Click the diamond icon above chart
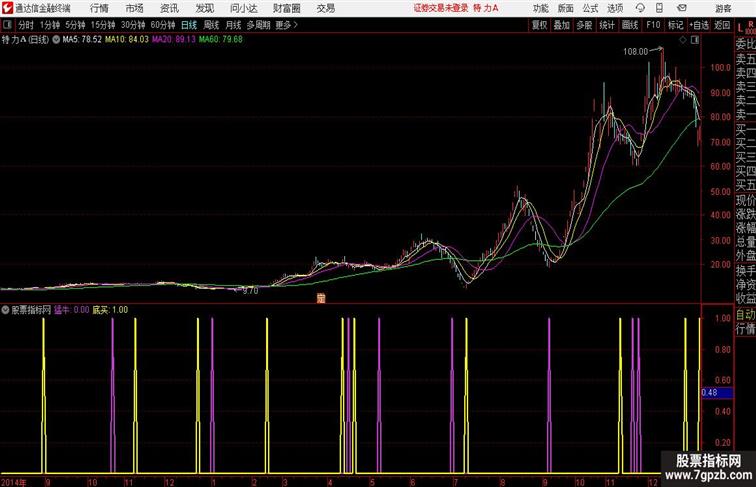The width and height of the screenshot is (756, 487). click(683, 40)
